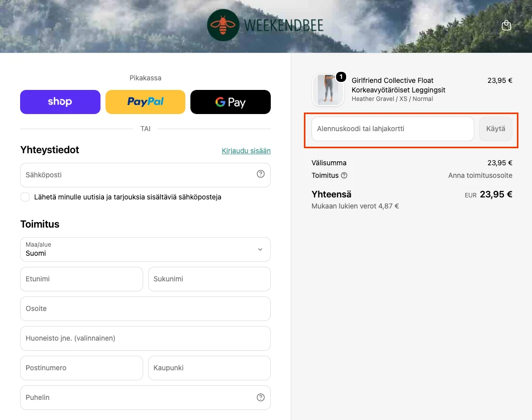Enable newsletter and offers email checkbox

25,197
